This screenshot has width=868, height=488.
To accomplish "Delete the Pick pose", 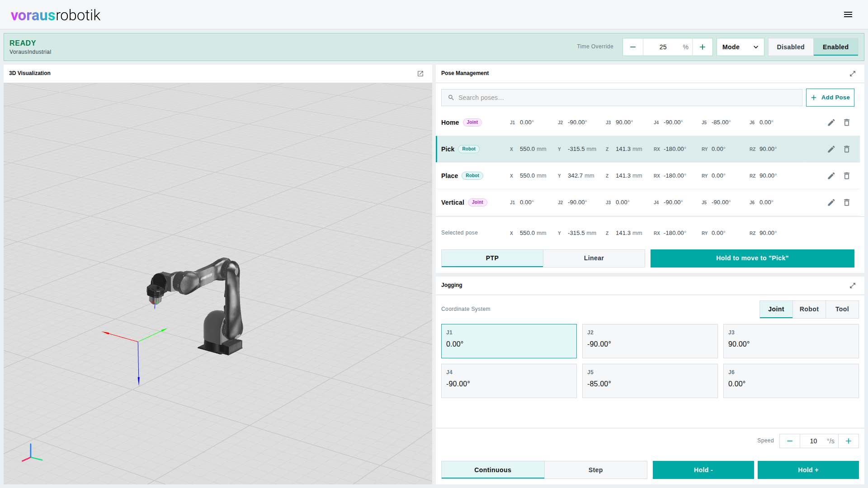I will coord(847,149).
